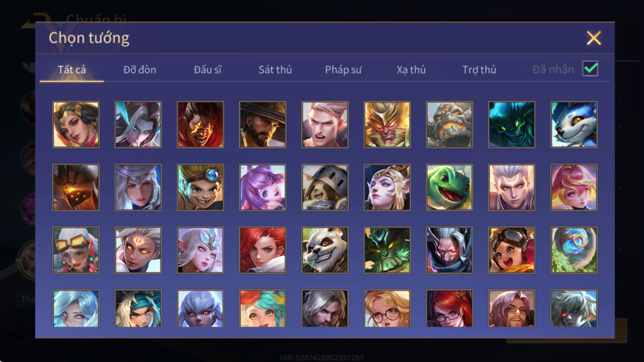Toggle the Đã nhận checkbox
Image resolution: width=644 pixels, height=362 pixels.
pos(590,69)
